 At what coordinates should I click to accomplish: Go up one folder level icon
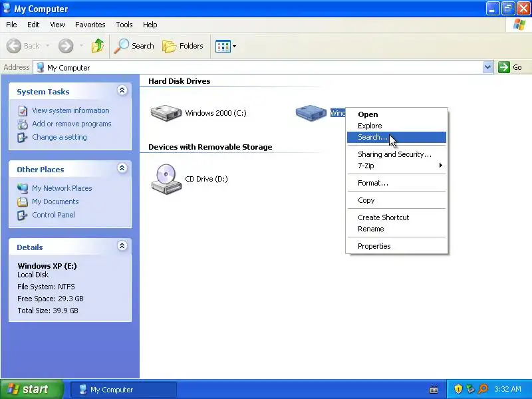[x=98, y=46]
